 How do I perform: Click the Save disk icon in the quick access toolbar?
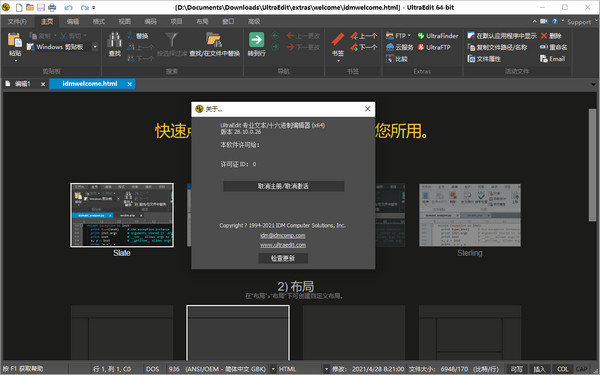click(41, 7)
